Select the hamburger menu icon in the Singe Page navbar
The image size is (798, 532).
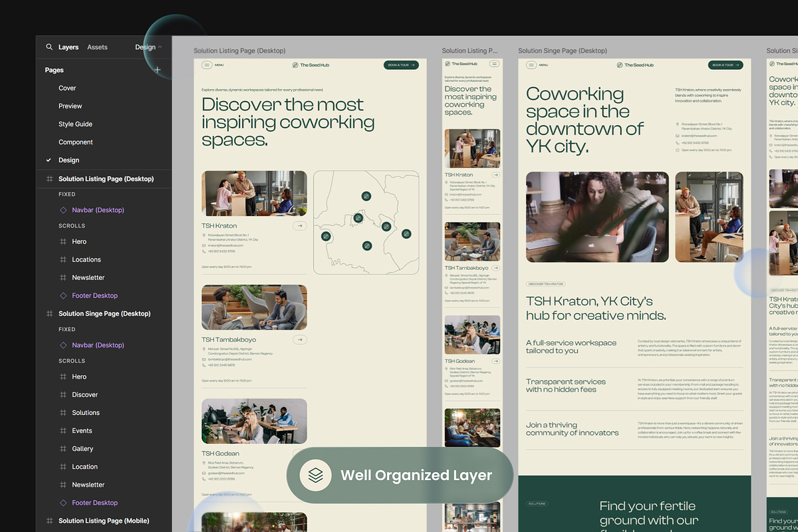click(x=531, y=65)
